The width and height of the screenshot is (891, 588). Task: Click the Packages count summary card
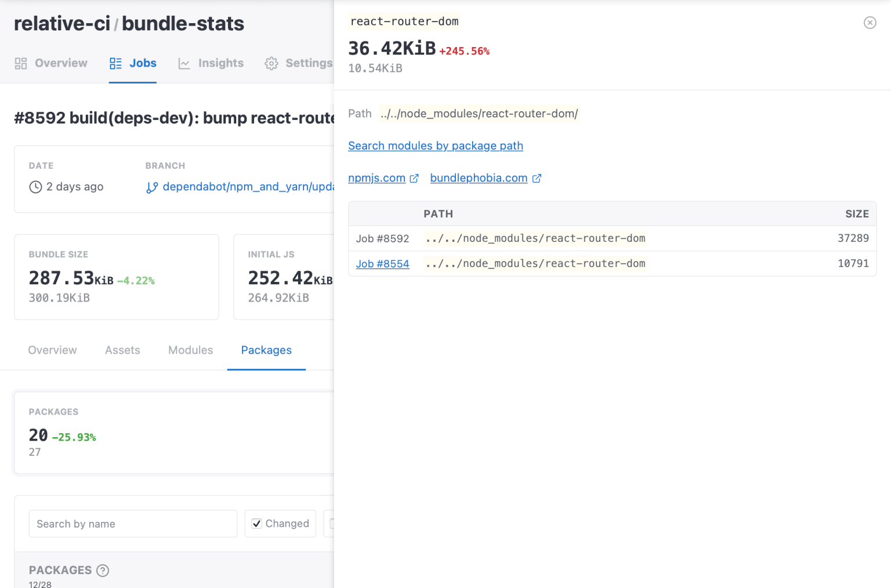click(x=174, y=433)
